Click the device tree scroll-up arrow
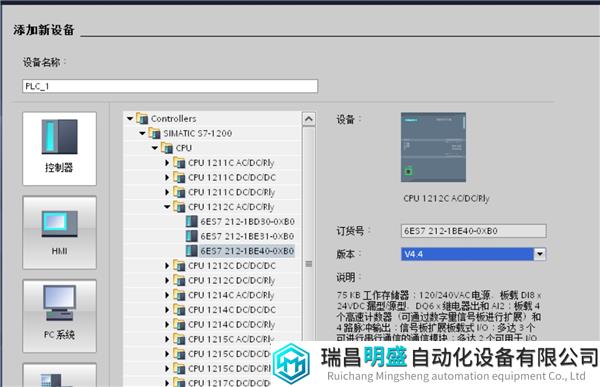The height and width of the screenshot is (387, 600). point(308,119)
